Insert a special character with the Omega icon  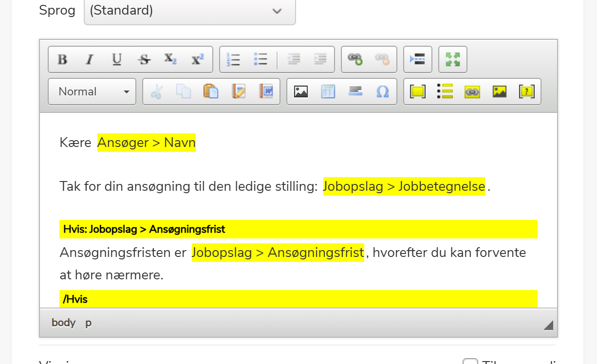(382, 91)
